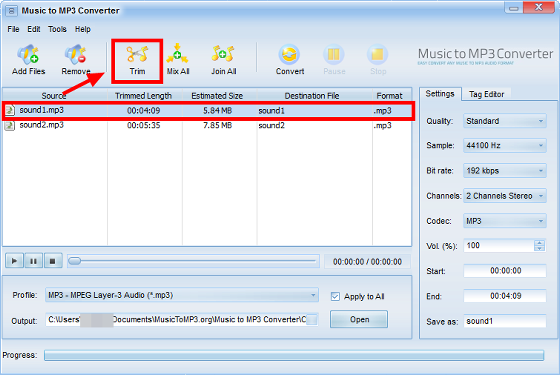Click the Save as name field

[505, 321]
